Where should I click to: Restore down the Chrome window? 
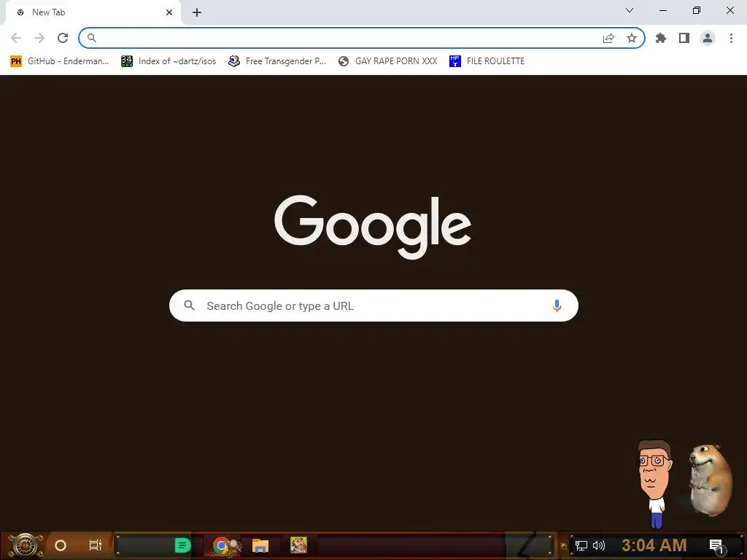point(697,10)
